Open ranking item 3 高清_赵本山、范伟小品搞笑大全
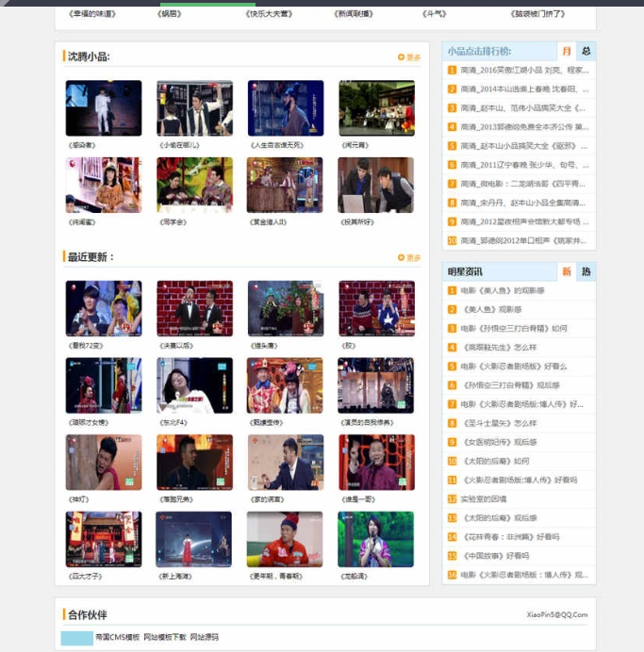 coord(520,108)
